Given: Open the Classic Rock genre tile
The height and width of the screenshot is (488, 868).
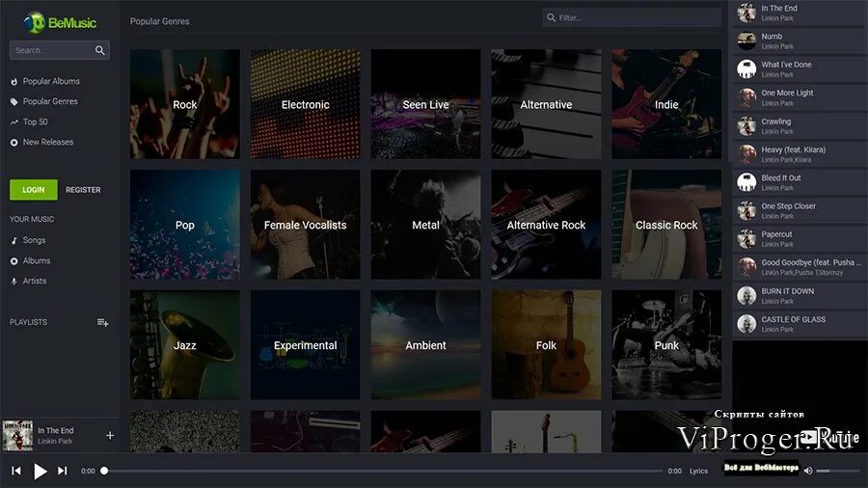Looking at the screenshot, I should coord(666,225).
